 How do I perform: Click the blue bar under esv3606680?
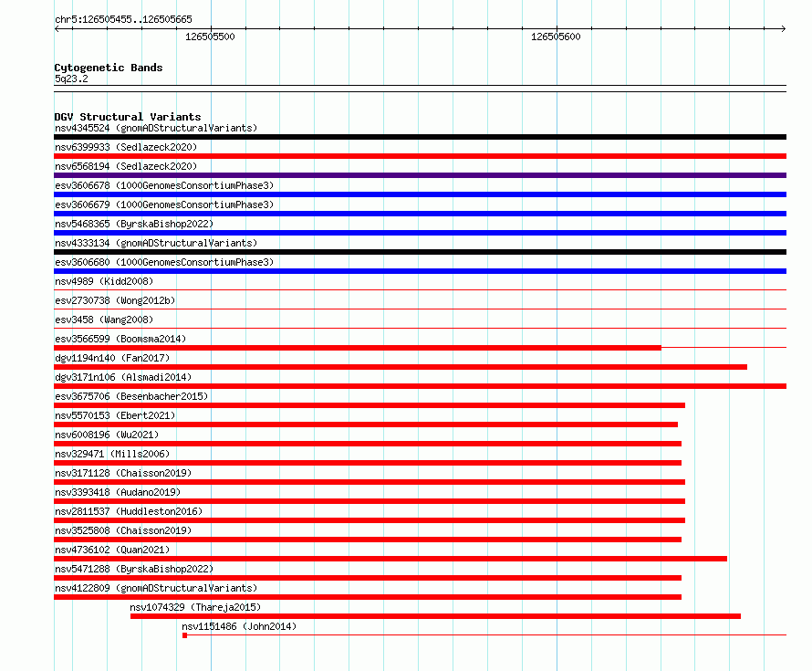click(x=420, y=271)
